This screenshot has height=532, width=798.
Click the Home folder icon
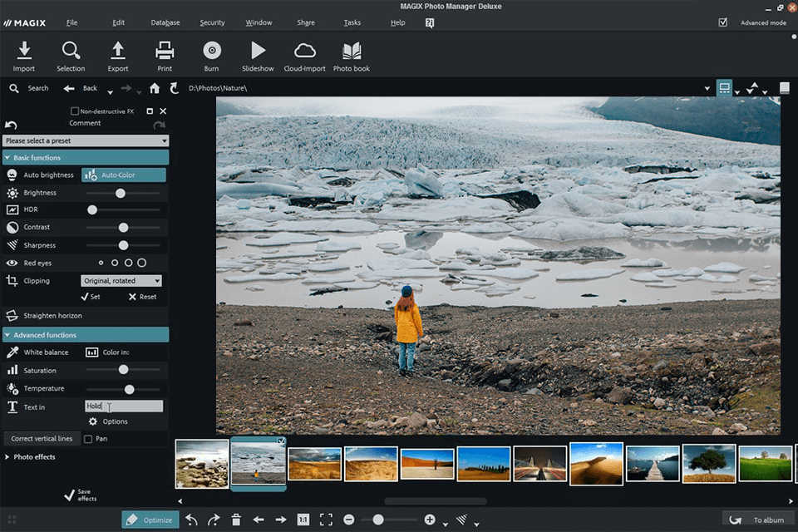click(155, 88)
